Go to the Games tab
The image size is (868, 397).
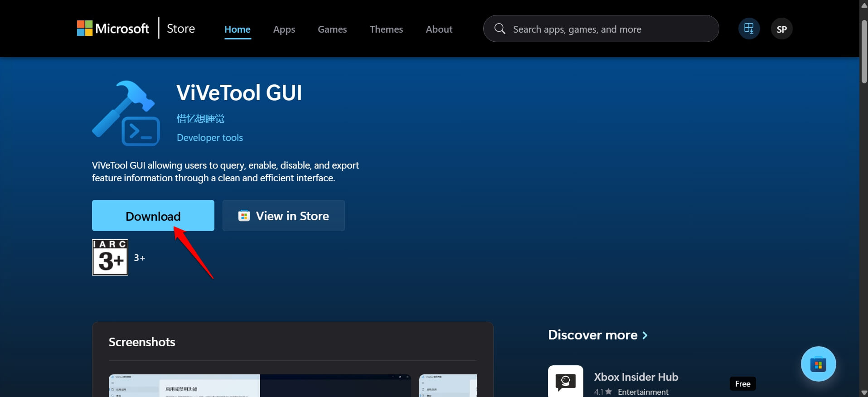[332, 29]
